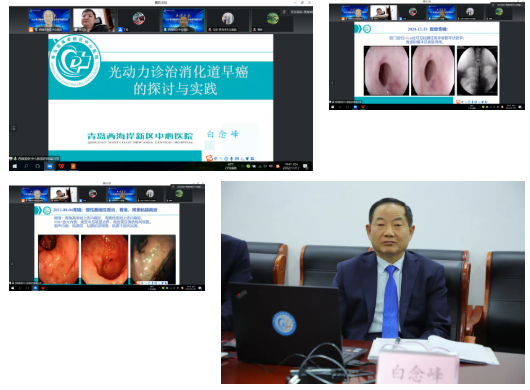
Task: Activate the Sogou voice input microphone icon
Action: 232,159
